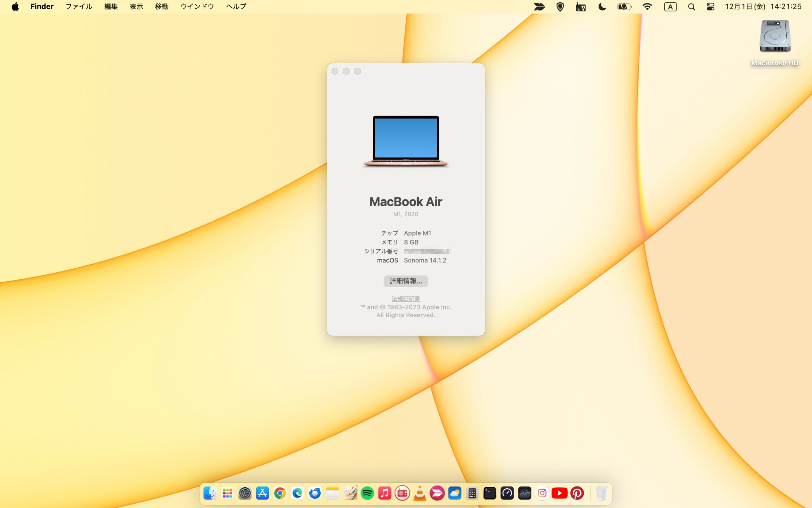
Task: Open the Wi-Fi menu in menu bar
Action: (647, 7)
